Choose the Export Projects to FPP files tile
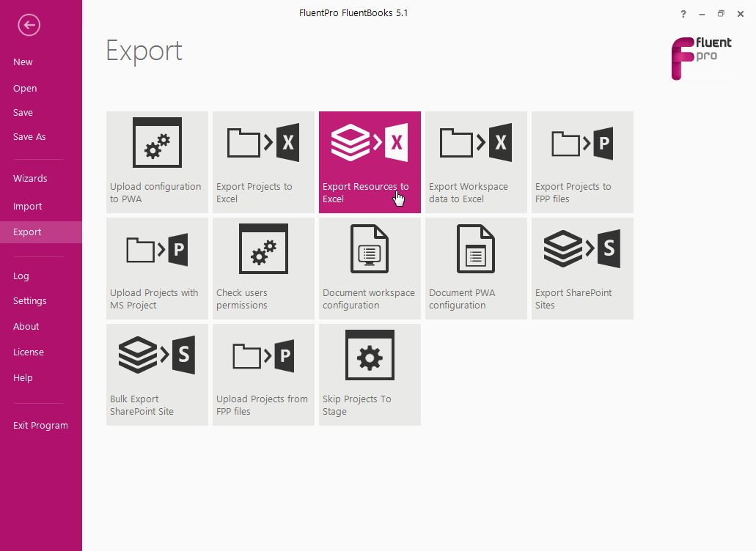This screenshot has width=756, height=551. coord(582,163)
